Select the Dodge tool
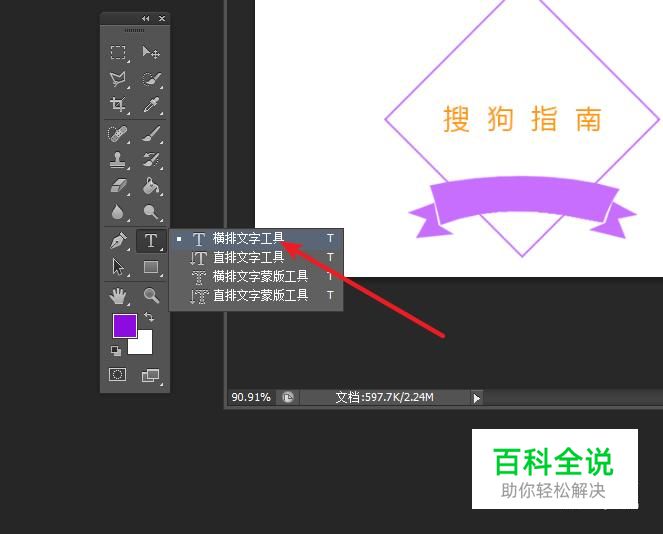This screenshot has height=534, width=663. (151, 211)
